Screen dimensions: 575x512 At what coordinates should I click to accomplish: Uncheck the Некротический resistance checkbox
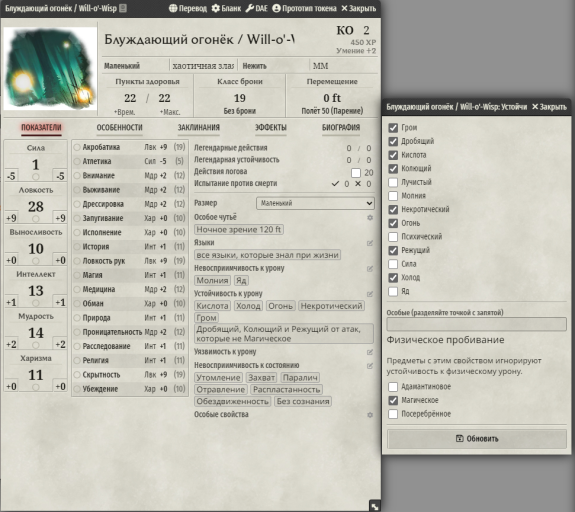pyautogui.click(x=393, y=209)
